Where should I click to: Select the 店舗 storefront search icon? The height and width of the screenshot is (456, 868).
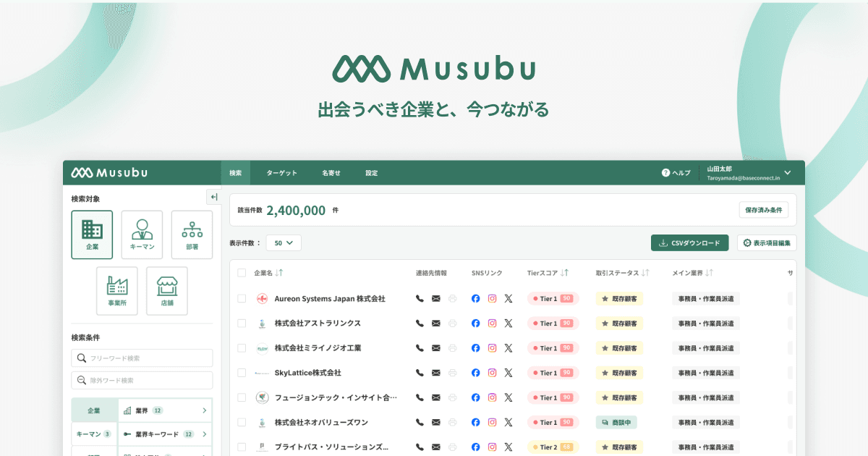(166, 290)
